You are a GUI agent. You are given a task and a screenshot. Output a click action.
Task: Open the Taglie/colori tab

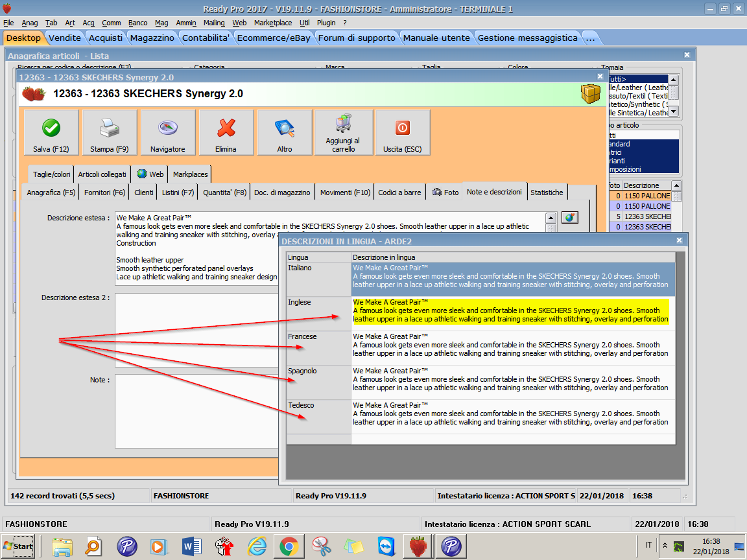tap(51, 174)
